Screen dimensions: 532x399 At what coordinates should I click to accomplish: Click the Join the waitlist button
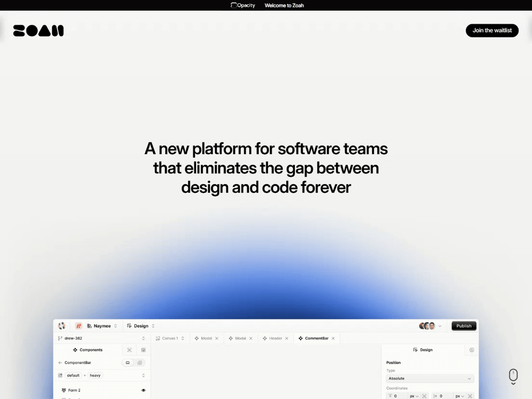[492, 30]
